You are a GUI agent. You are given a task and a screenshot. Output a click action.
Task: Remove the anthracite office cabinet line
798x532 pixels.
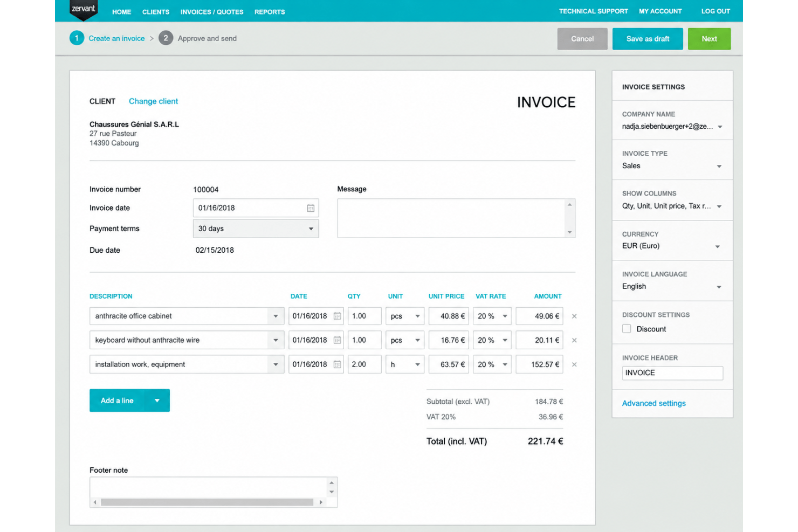(574, 316)
